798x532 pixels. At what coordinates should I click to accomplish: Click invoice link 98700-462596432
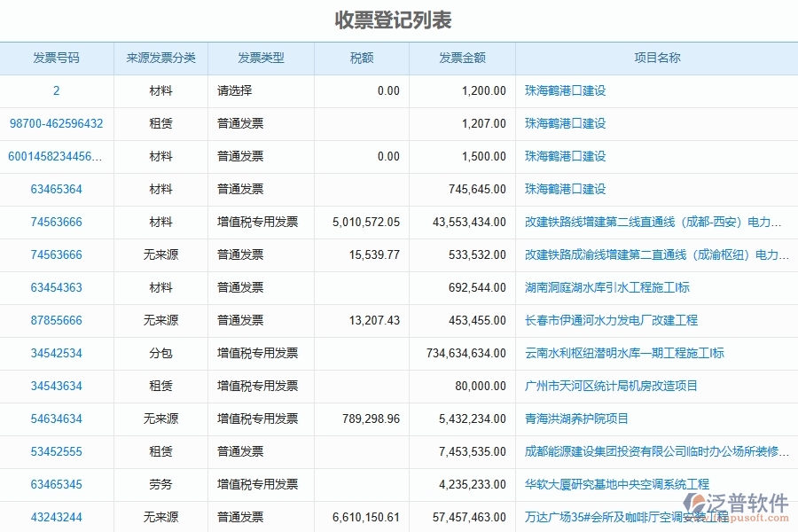pyautogui.click(x=56, y=123)
